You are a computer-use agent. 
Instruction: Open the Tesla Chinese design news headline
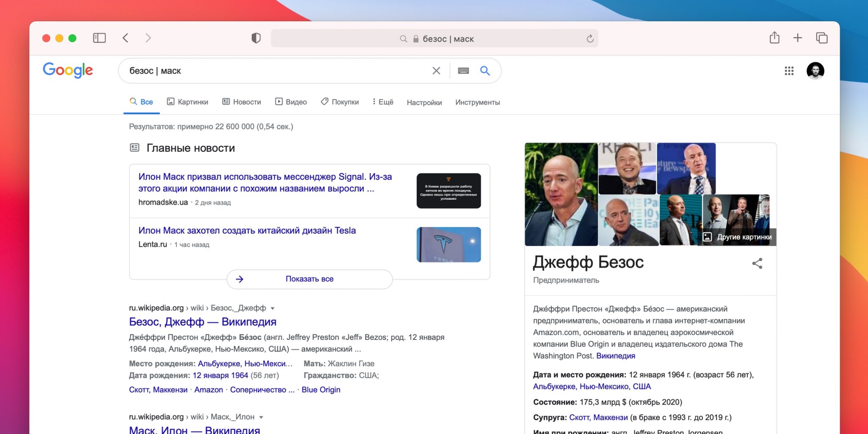(247, 231)
